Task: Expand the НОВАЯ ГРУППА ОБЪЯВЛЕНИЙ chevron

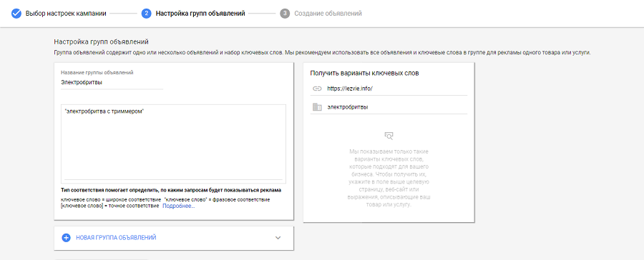Action: [x=278, y=238]
